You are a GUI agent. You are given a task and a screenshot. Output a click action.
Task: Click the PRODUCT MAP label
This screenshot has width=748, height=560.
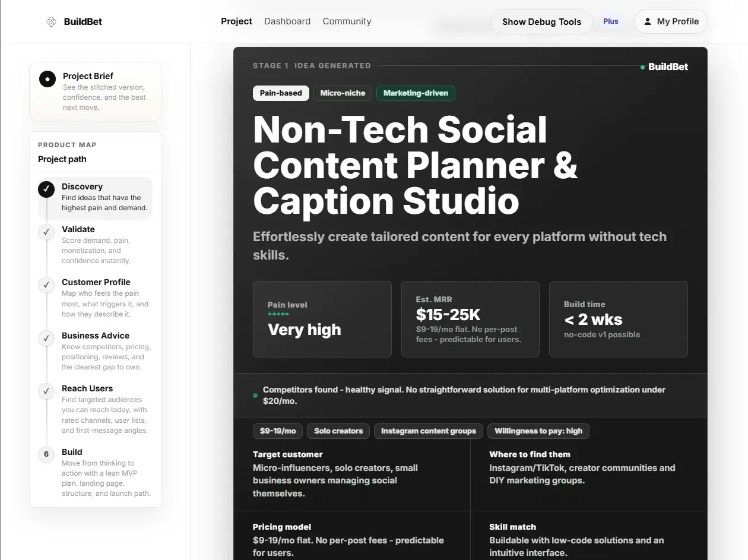[x=67, y=145]
